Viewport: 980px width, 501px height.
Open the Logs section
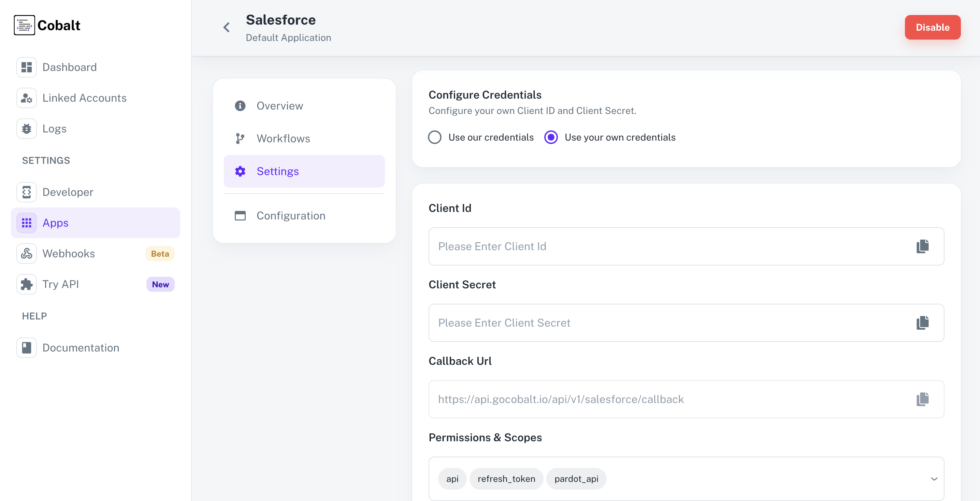(54, 129)
